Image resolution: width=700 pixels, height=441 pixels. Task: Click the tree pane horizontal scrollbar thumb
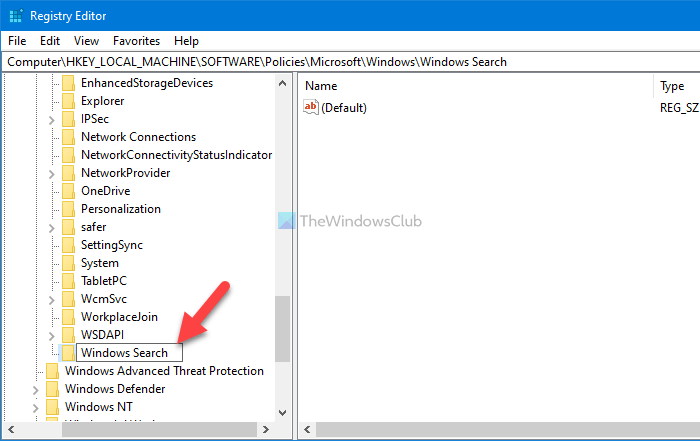click(159, 430)
